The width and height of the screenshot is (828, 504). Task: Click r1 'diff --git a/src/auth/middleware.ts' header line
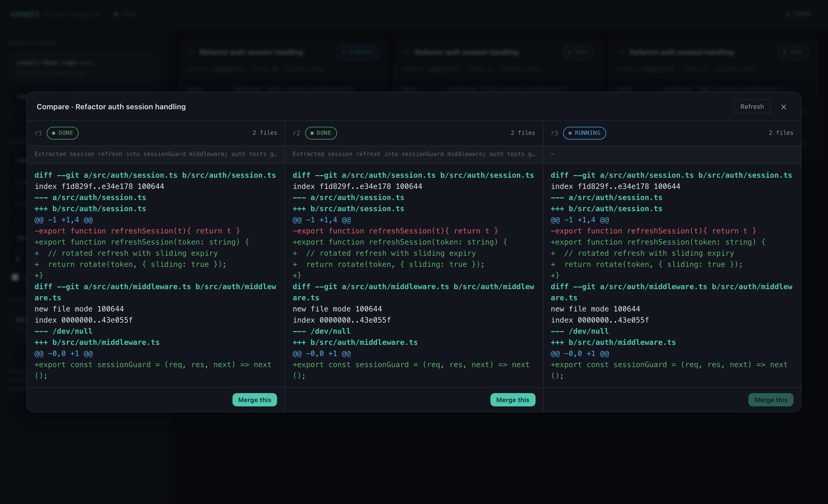(x=155, y=292)
